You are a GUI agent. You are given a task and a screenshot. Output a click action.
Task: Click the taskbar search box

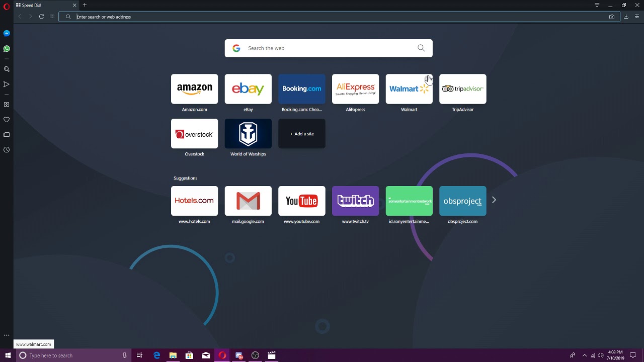74,355
